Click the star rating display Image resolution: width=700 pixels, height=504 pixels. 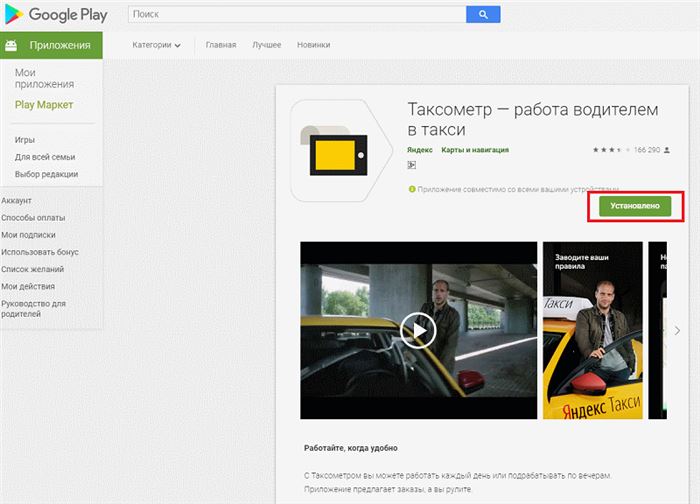click(x=611, y=150)
